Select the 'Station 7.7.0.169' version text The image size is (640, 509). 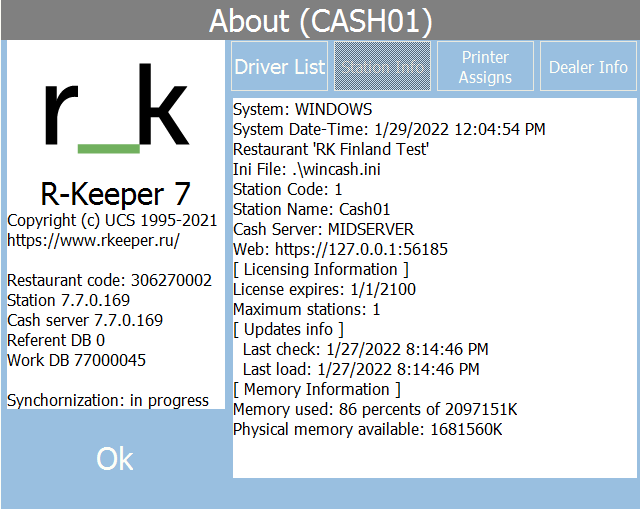pos(68,300)
